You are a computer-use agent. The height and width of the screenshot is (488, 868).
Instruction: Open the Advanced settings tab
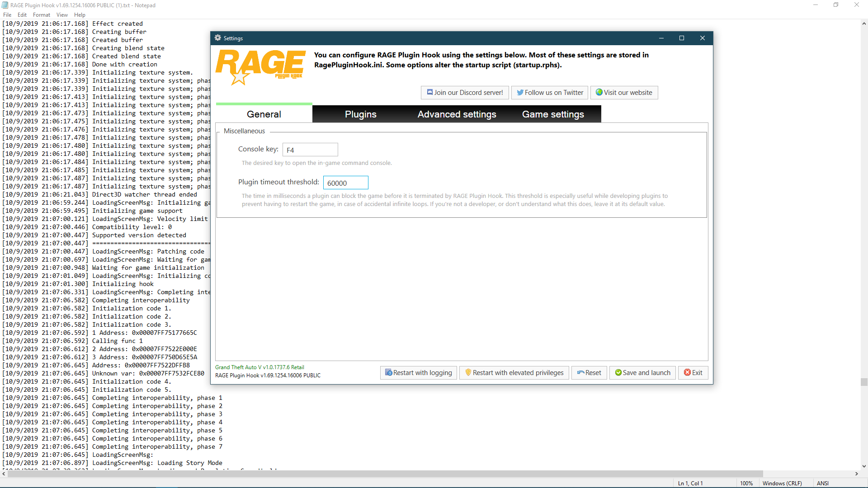point(457,114)
